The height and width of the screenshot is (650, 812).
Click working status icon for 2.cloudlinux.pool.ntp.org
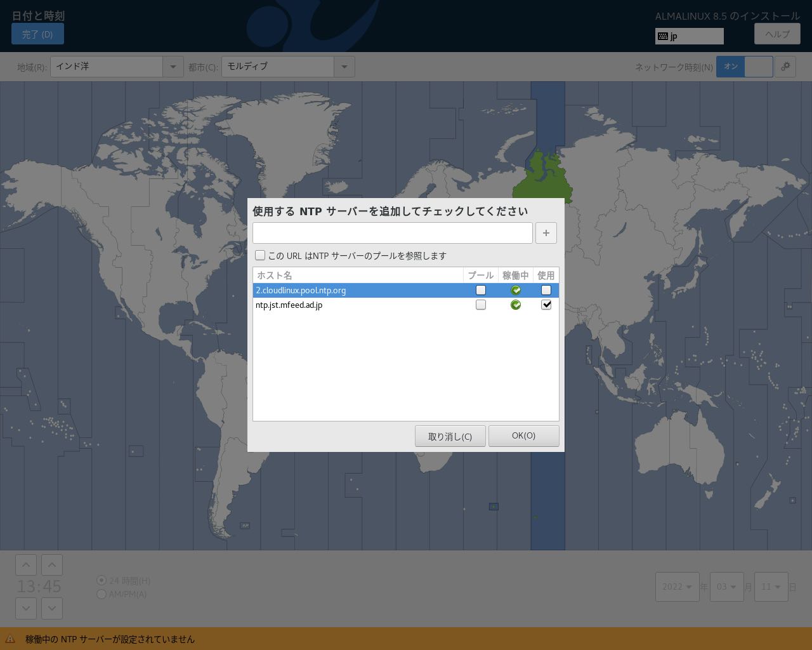click(516, 290)
